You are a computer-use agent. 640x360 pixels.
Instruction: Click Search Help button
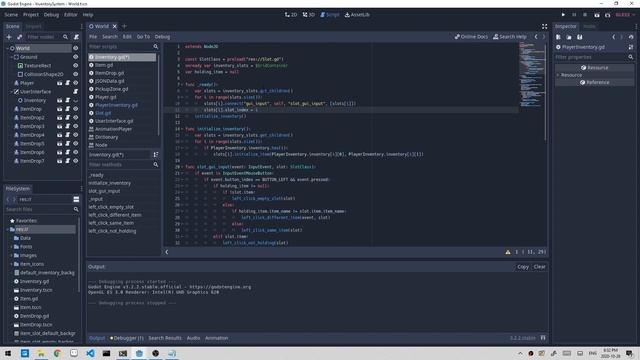(510, 37)
